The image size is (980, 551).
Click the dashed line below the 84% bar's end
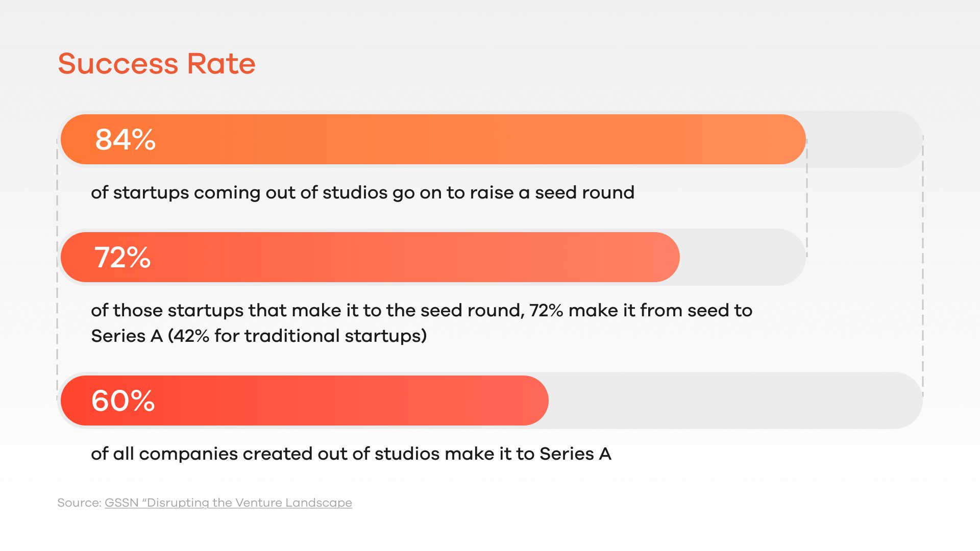(807, 204)
